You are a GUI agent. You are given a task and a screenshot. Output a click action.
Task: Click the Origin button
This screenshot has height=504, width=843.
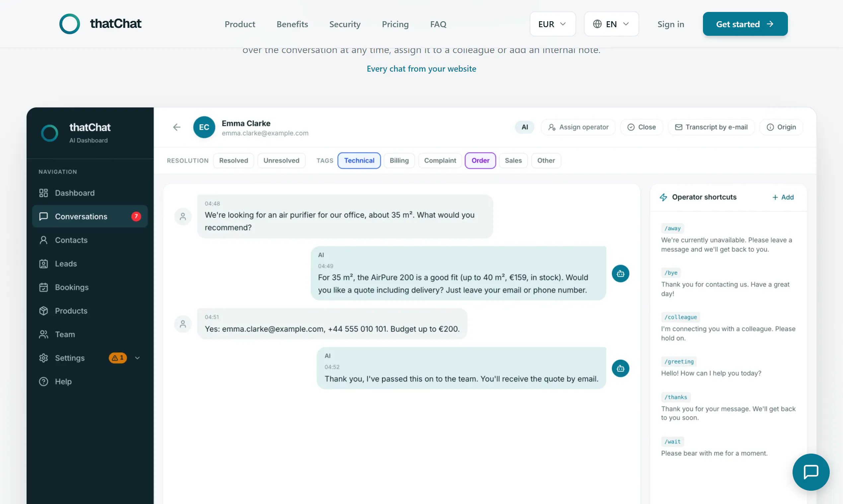[781, 127]
